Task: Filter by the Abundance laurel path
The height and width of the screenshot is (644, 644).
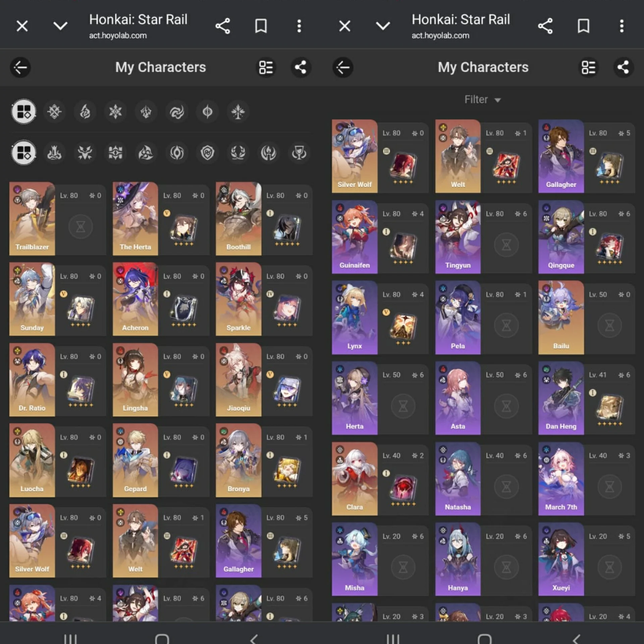Action: tap(238, 153)
